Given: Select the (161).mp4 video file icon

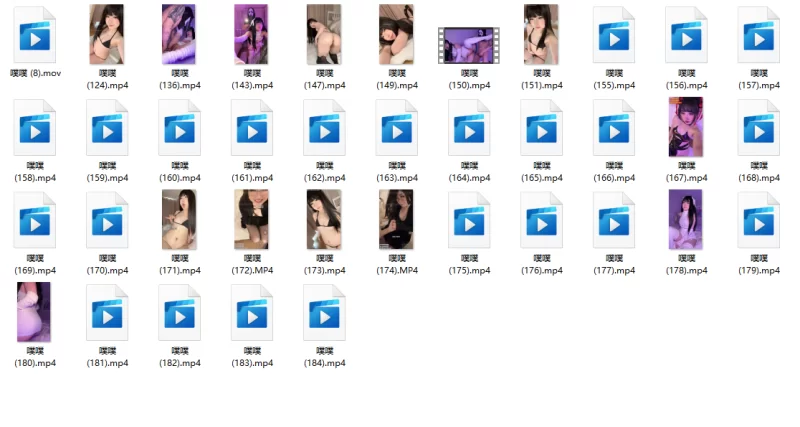Looking at the screenshot, I should click(252, 128).
